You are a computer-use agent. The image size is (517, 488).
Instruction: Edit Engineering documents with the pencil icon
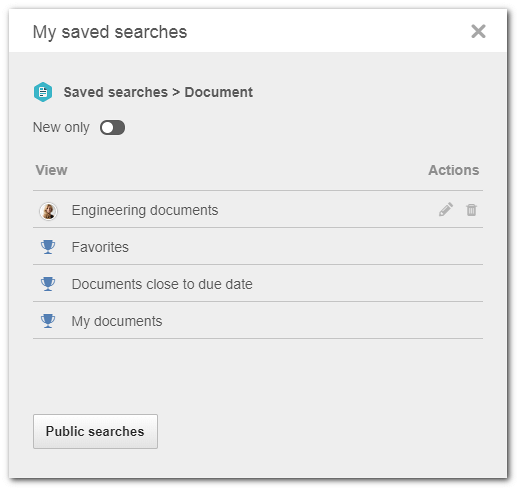(446, 210)
